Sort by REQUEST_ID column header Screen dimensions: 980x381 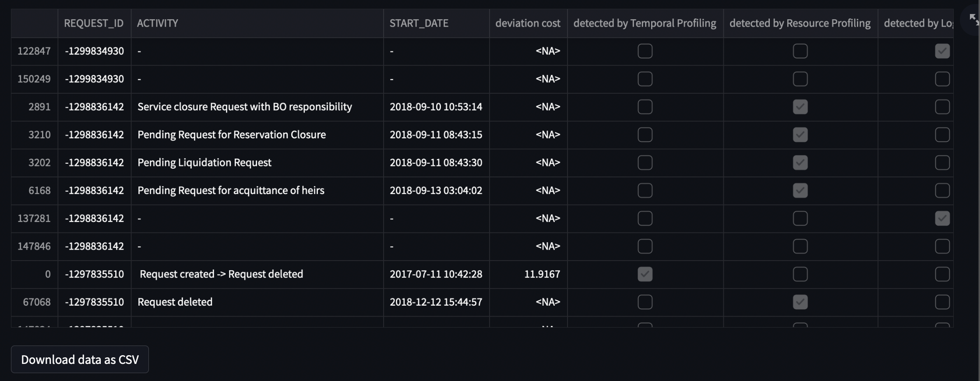[x=94, y=23]
